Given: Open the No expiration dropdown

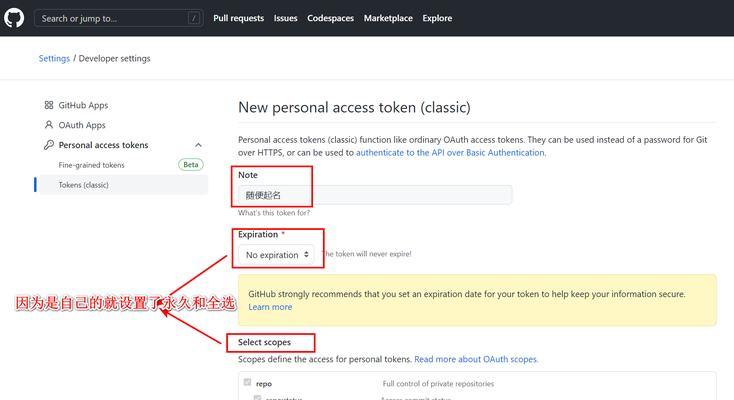Looking at the screenshot, I should click(276, 255).
